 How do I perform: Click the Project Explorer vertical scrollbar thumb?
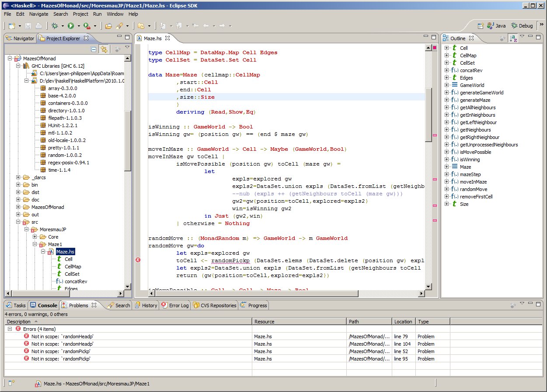(127, 141)
